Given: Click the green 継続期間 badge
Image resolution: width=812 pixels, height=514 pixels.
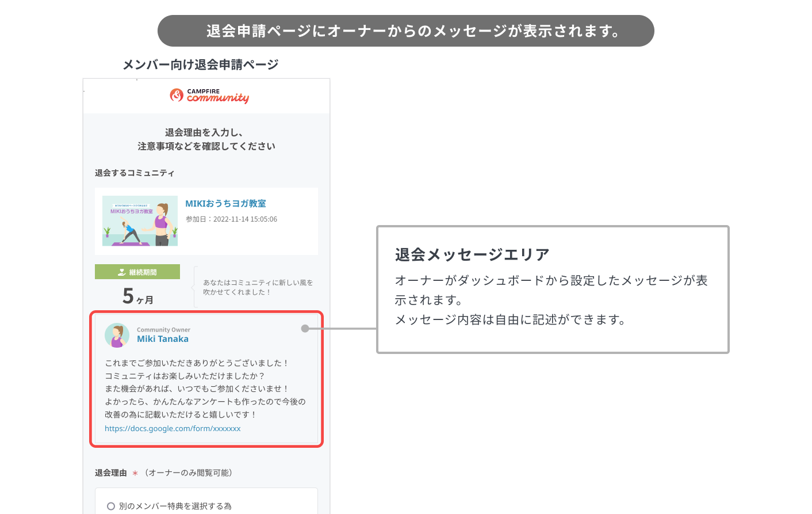Looking at the screenshot, I should [137, 272].
